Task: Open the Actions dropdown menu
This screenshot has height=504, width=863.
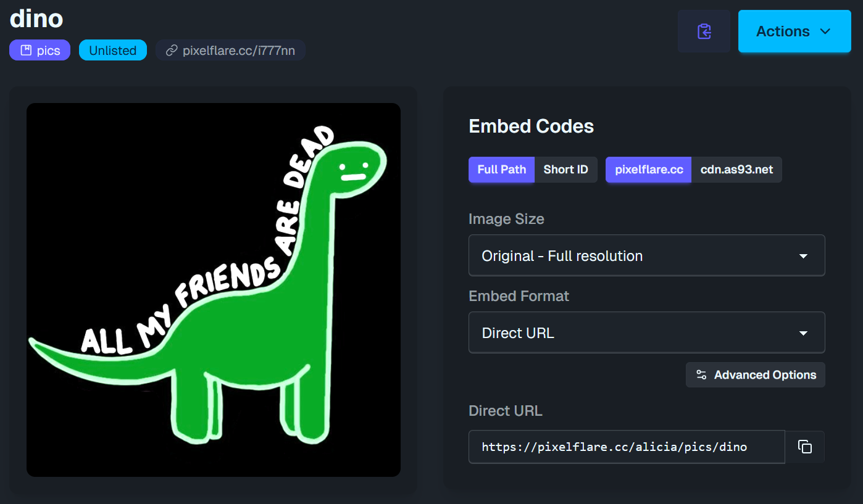Action: coord(794,31)
